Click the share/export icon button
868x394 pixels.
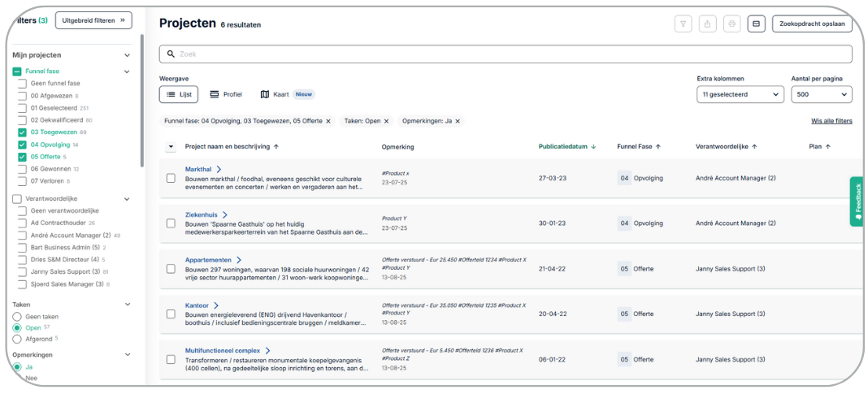[x=707, y=24]
